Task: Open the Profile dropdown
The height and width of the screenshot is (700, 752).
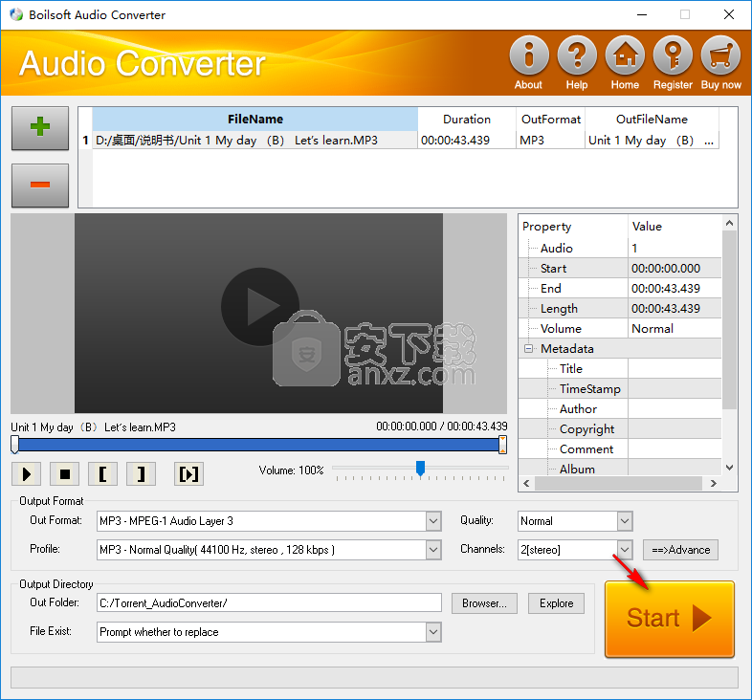Action: (x=433, y=550)
